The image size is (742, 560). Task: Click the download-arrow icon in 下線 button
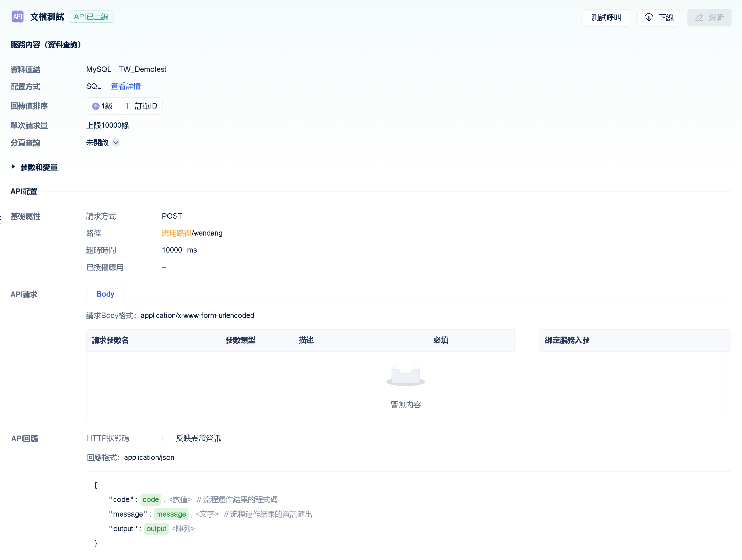click(x=648, y=18)
